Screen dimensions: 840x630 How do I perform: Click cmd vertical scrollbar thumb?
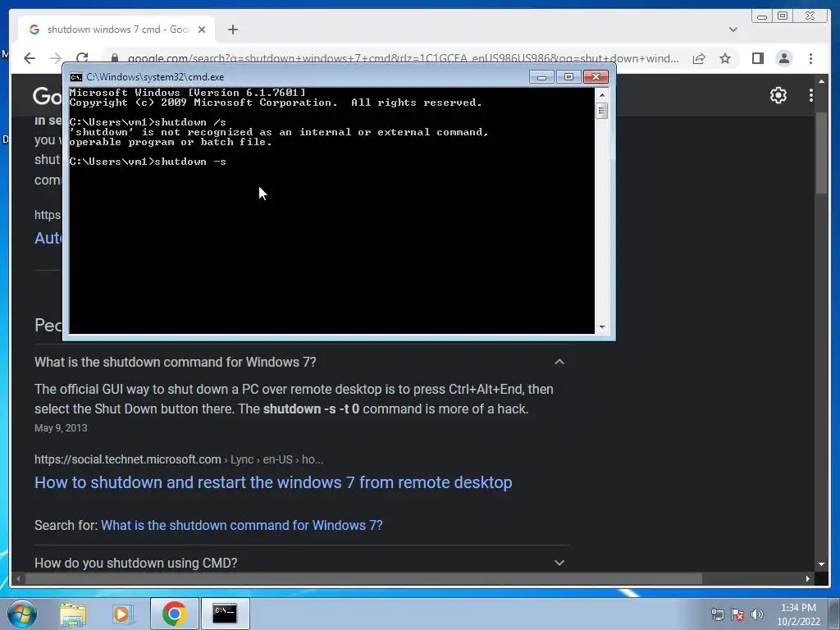point(602,111)
